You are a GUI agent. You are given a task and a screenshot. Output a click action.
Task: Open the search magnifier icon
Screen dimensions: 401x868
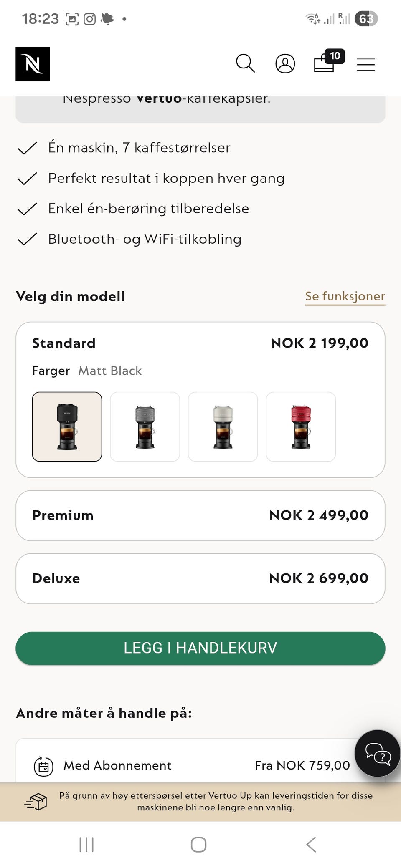[245, 63]
